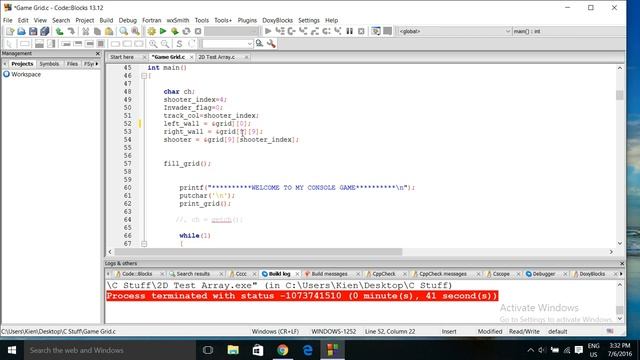
Task: Click the Save all files icon
Action: (x=44, y=31)
